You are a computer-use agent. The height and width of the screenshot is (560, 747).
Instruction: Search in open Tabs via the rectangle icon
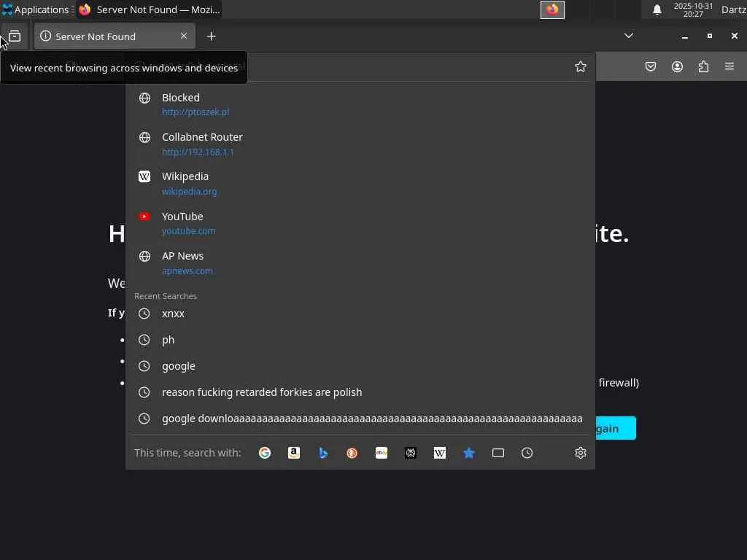pyautogui.click(x=498, y=453)
